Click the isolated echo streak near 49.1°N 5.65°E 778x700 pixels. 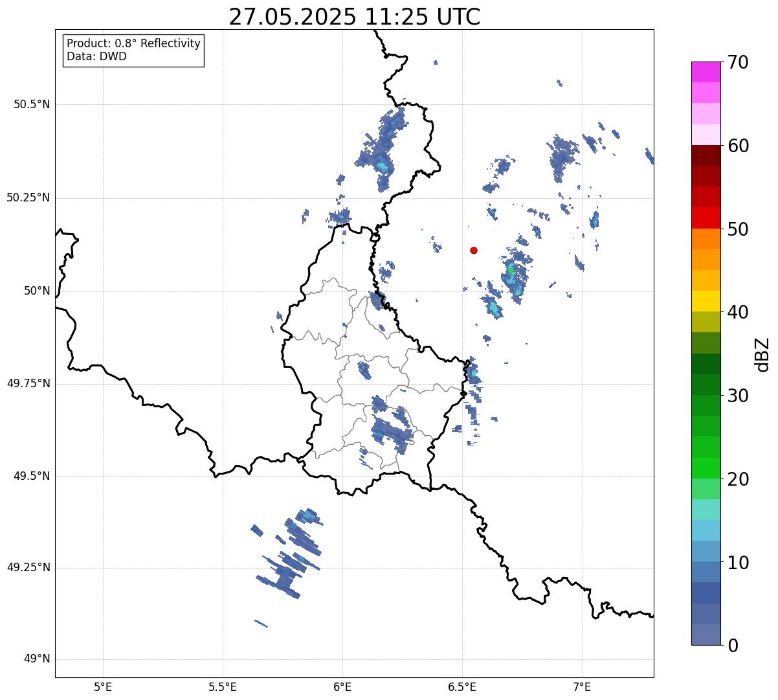tap(261, 624)
